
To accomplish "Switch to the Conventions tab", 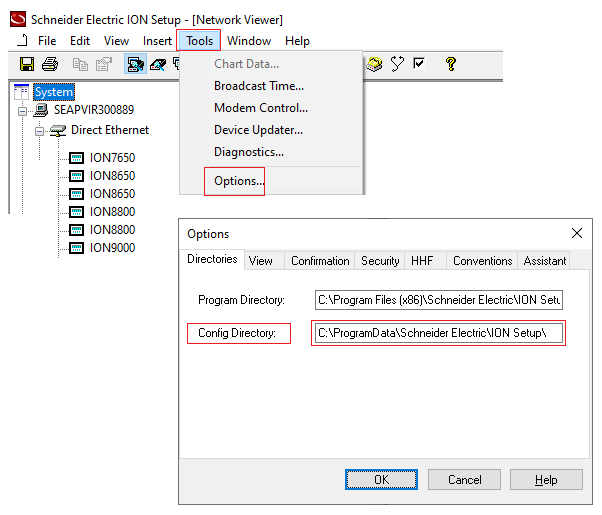I will click(x=482, y=261).
